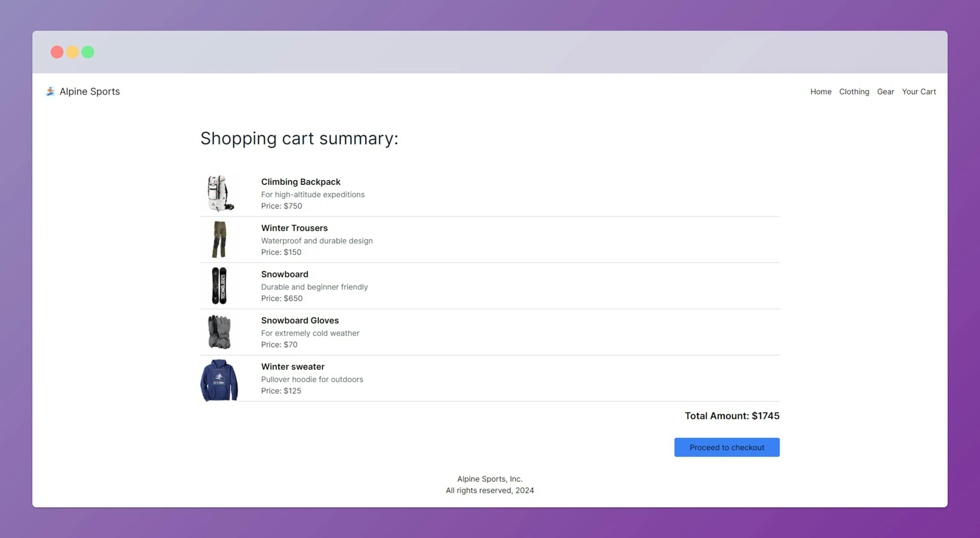Click 'All rights reserved, 2024' footer text
The width and height of the screenshot is (980, 538).
click(490, 490)
